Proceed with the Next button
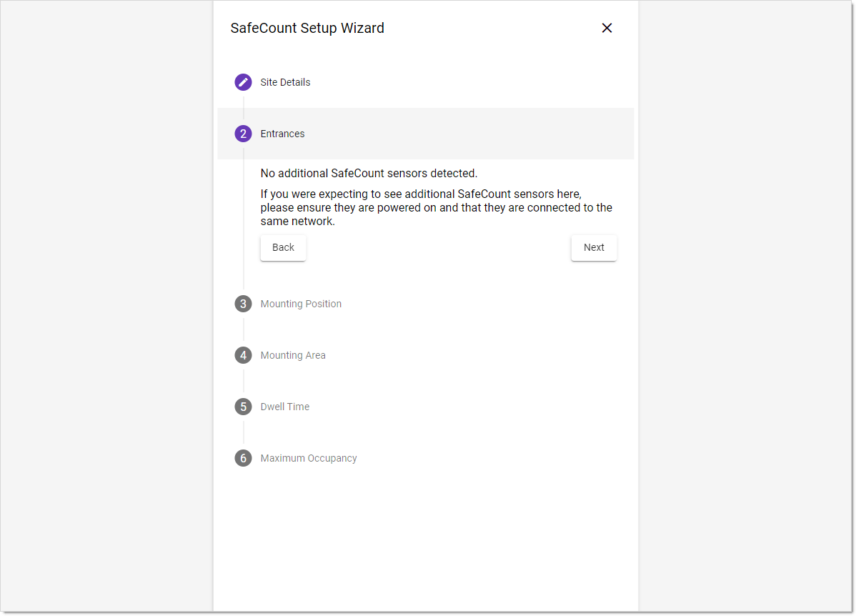This screenshot has height=616, width=856. pos(594,248)
